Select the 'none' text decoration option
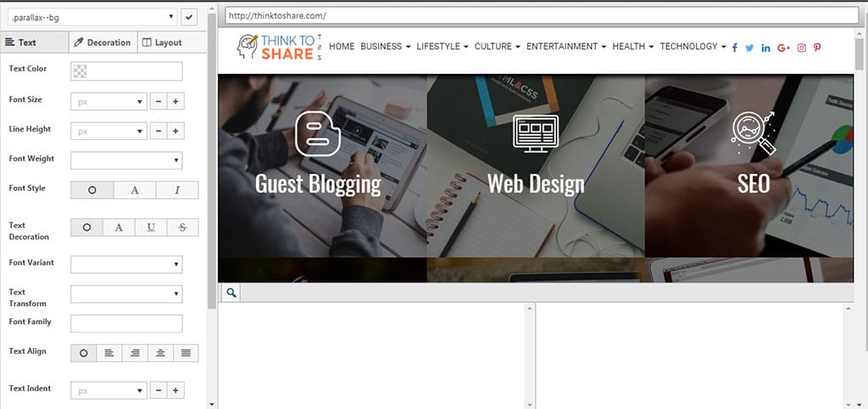 [86, 227]
